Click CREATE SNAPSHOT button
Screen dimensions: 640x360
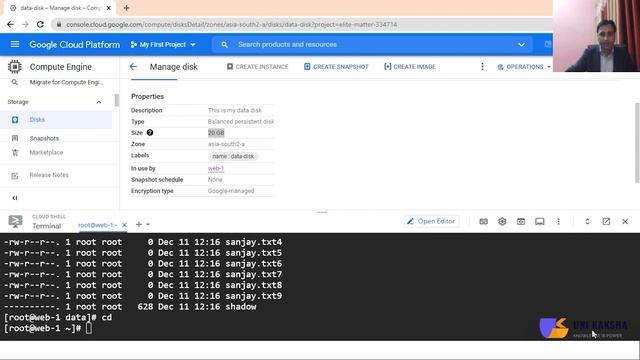336,67
